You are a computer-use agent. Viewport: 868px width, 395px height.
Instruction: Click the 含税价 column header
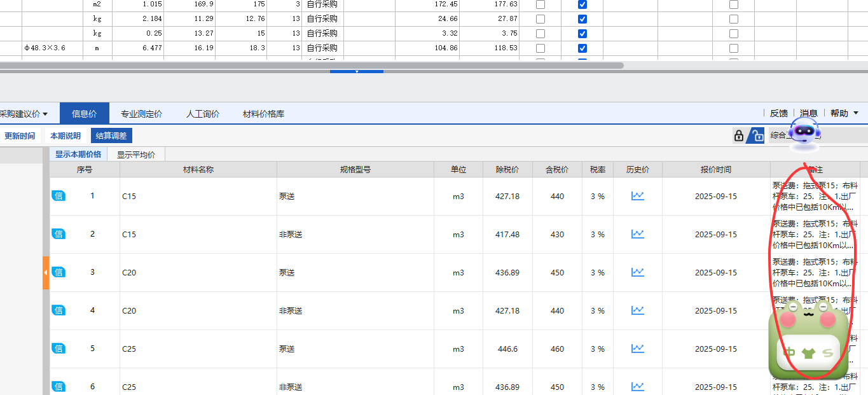[x=557, y=169]
